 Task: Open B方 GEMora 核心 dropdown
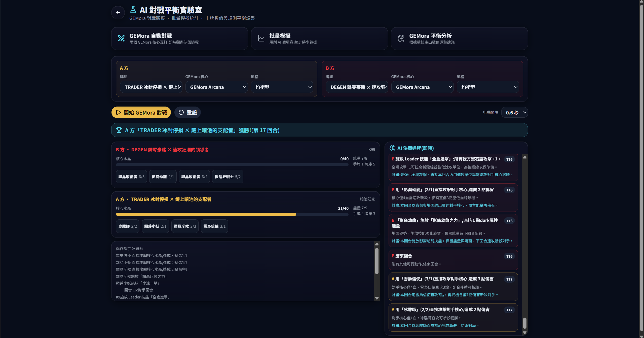tap(423, 87)
